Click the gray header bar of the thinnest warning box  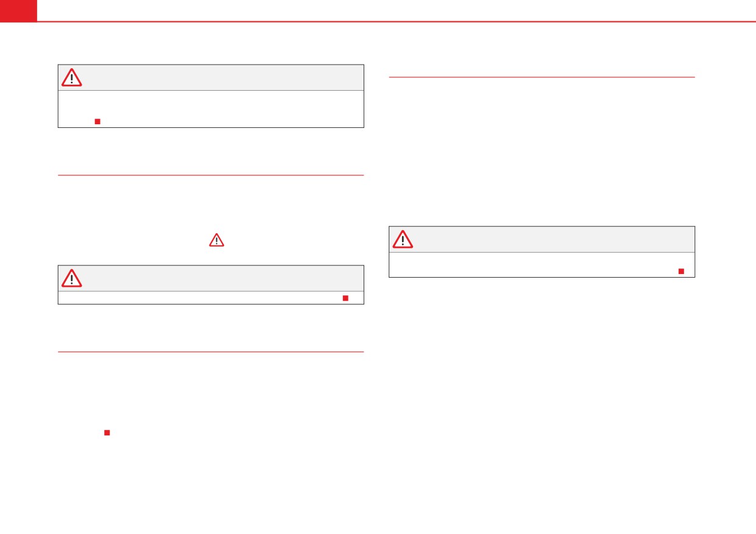[211, 278]
